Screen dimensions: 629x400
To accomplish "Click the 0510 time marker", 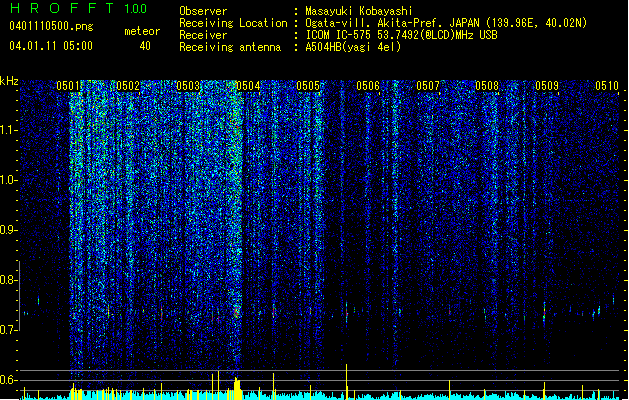I will [607, 86].
